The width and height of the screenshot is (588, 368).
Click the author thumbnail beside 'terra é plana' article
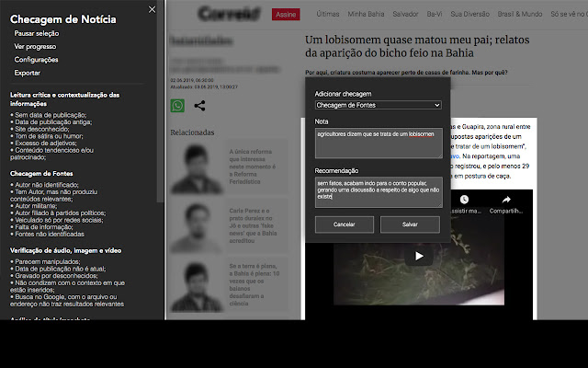pos(197,286)
